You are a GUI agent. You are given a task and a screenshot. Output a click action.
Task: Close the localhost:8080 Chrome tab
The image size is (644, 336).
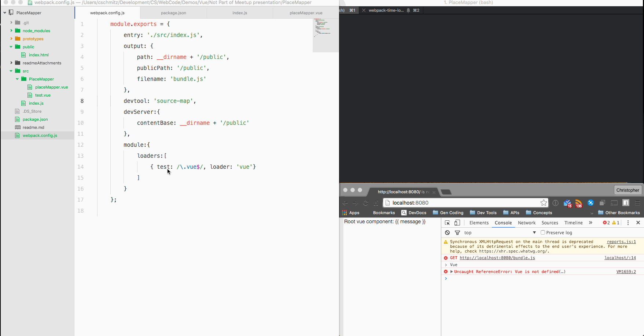434,192
